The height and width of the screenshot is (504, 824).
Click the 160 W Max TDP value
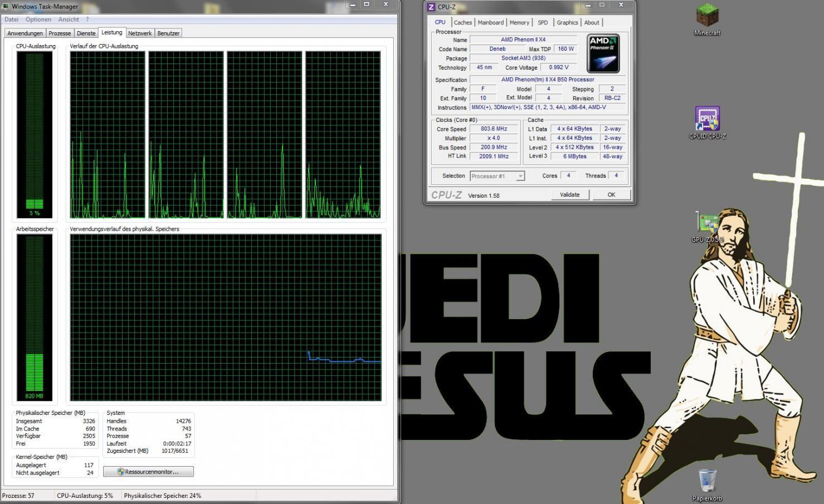565,49
